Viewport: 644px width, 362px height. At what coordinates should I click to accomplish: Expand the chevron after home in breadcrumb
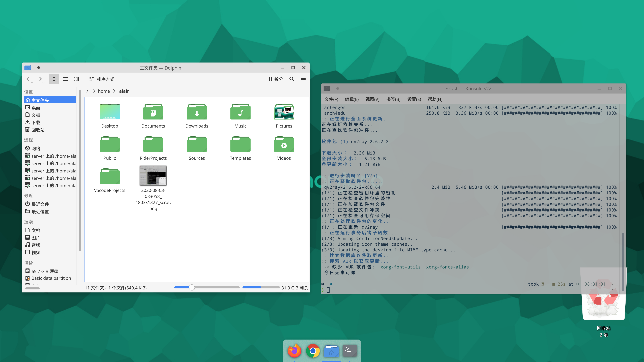pyautogui.click(x=114, y=91)
